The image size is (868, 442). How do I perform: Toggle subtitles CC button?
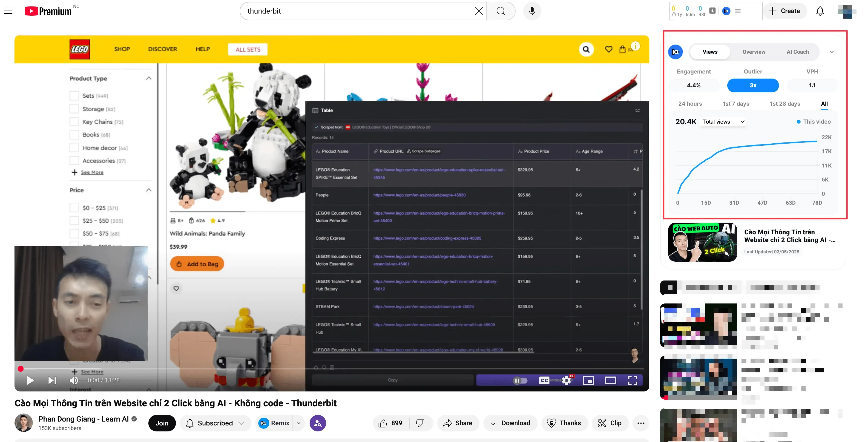point(544,380)
